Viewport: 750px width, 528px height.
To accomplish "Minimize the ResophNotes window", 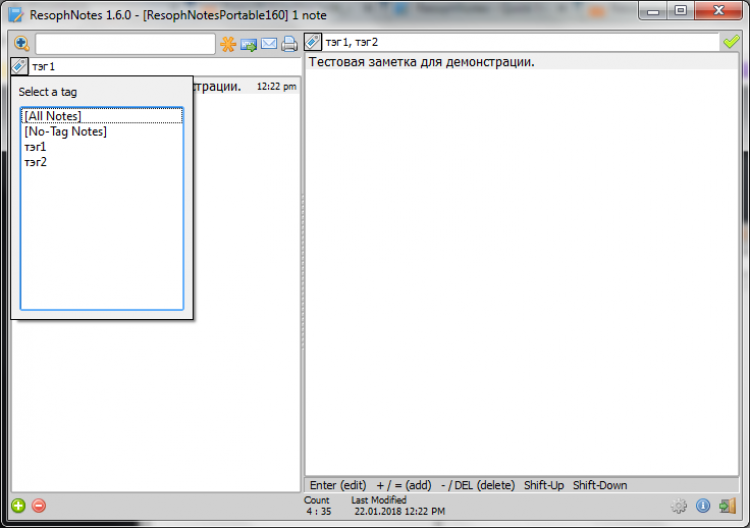I will (653, 11).
